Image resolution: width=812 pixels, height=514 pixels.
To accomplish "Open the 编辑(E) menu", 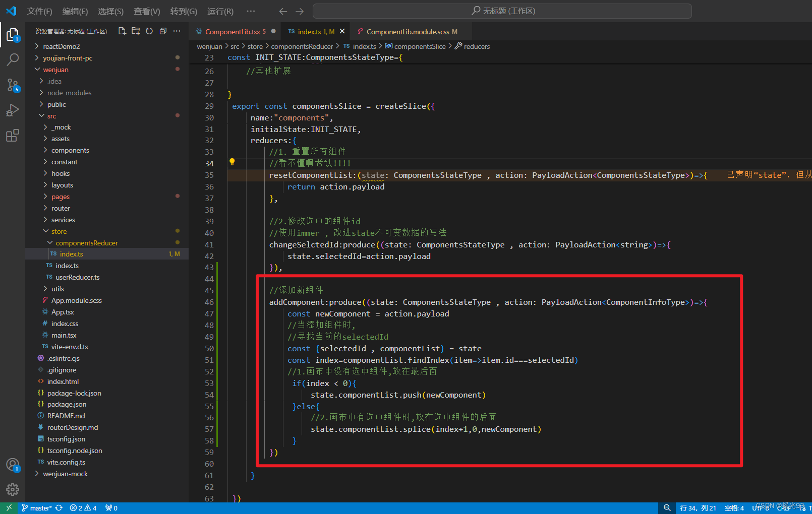I will click(x=75, y=11).
